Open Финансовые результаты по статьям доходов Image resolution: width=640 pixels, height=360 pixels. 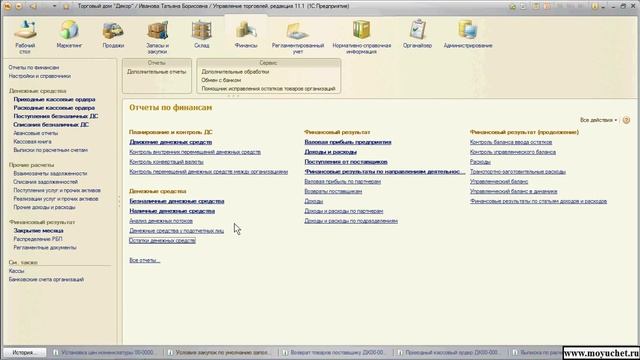click(538, 201)
